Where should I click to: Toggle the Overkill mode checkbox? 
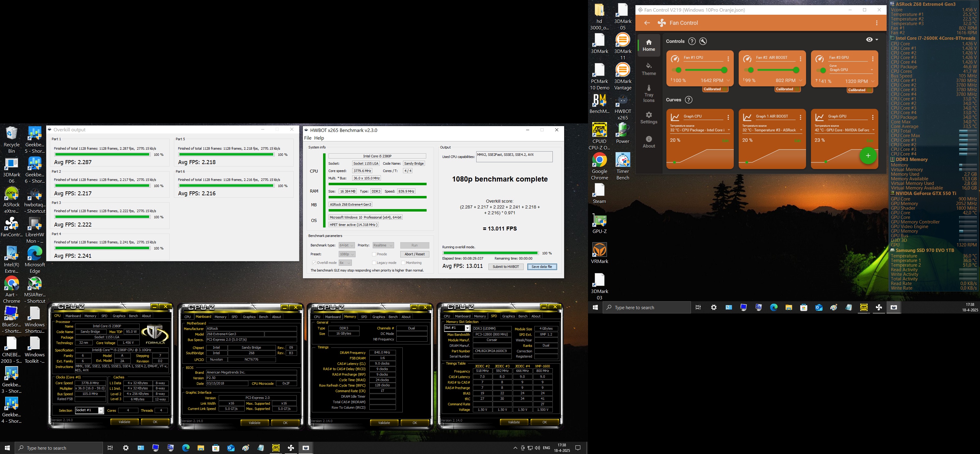pos(314,263)
